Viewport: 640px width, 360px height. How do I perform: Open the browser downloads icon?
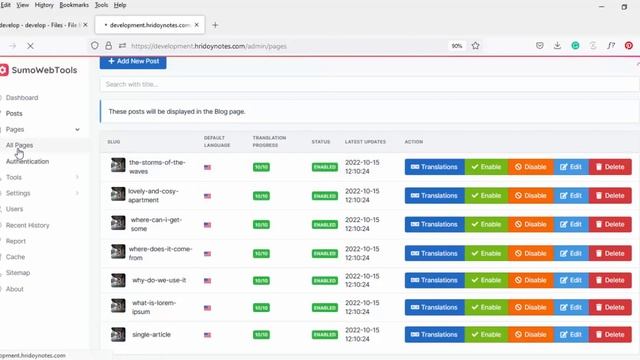(x=557, y=46)
